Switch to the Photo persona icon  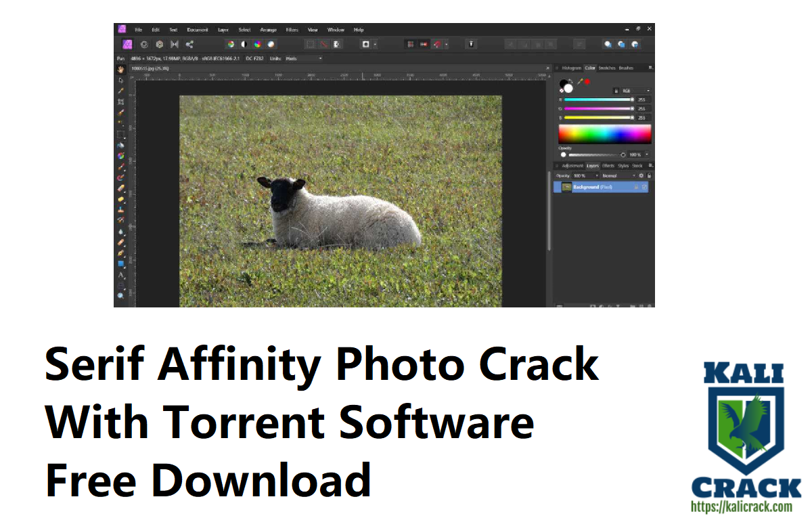coord(127,45)
